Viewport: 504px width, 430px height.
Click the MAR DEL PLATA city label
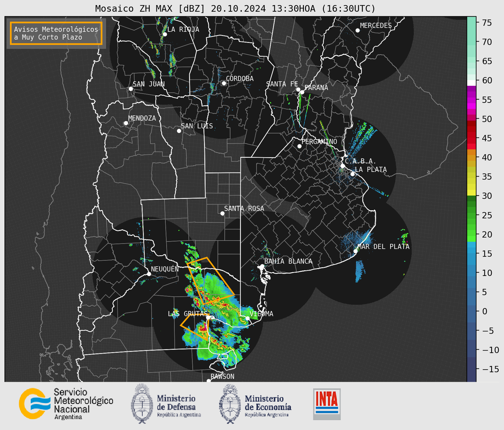click(384, 246)
